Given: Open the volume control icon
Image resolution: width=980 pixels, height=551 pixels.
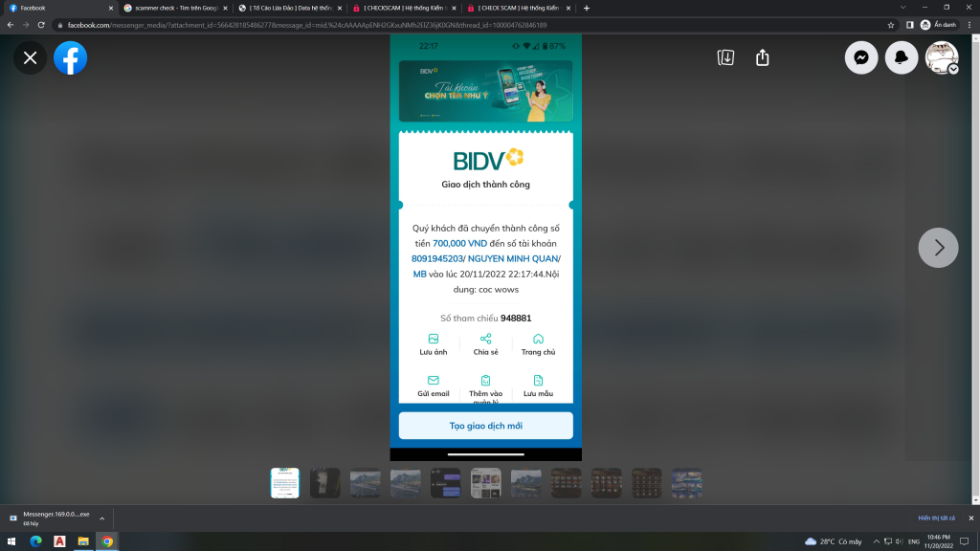Looking at the screenshot, I should 900,541.
